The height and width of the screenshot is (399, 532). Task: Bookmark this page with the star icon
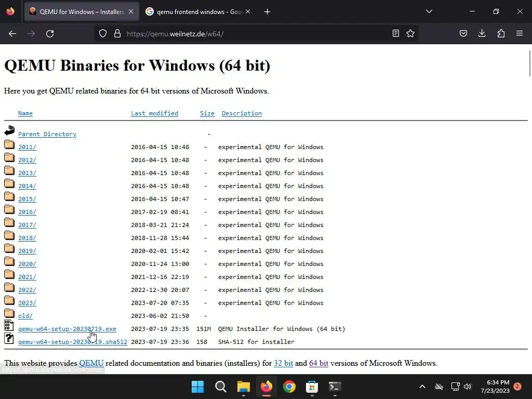point(410,34)
